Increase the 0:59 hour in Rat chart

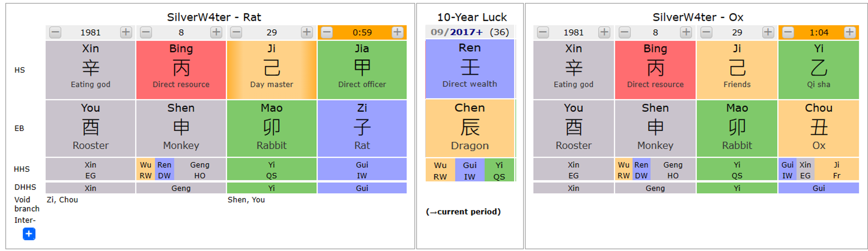(x=397, y=32)
